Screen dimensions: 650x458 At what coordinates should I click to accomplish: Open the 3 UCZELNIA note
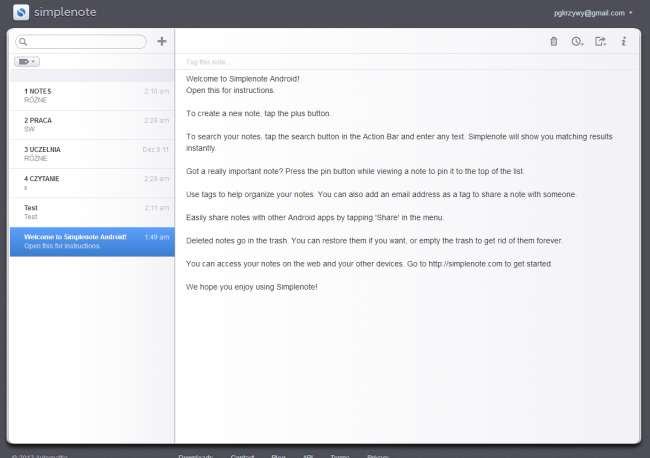click(92, 154)
